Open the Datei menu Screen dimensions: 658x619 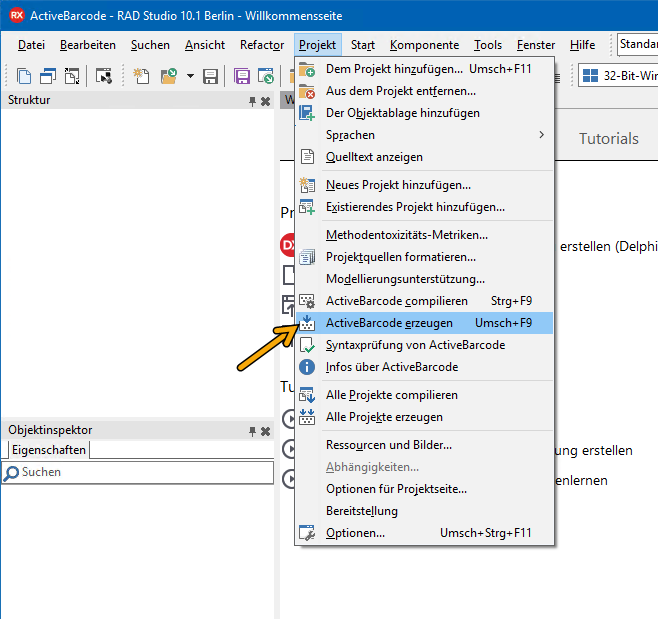pyautogui.click(x=31, y=45)
